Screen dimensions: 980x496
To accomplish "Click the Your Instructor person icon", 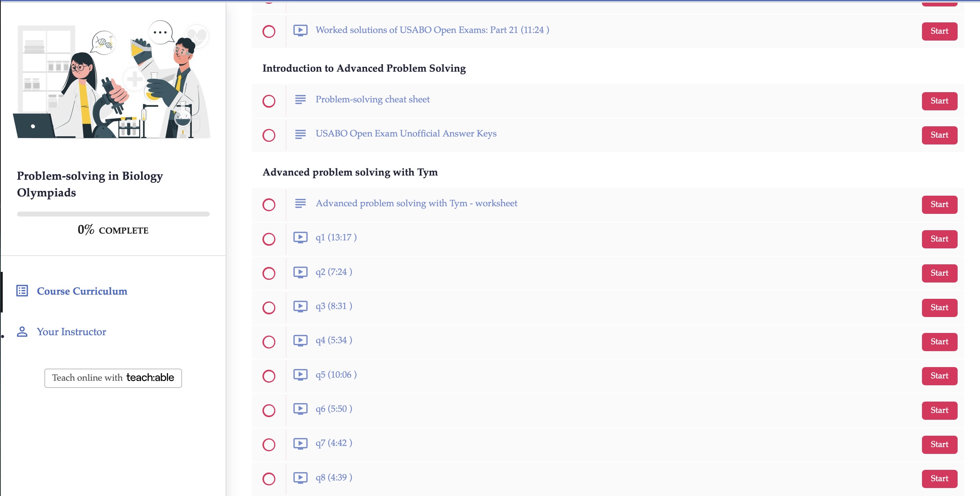I will (22, 332).
